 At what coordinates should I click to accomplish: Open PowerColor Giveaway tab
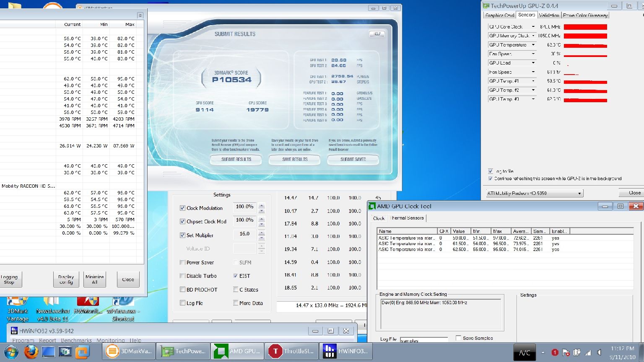[585, 15]
